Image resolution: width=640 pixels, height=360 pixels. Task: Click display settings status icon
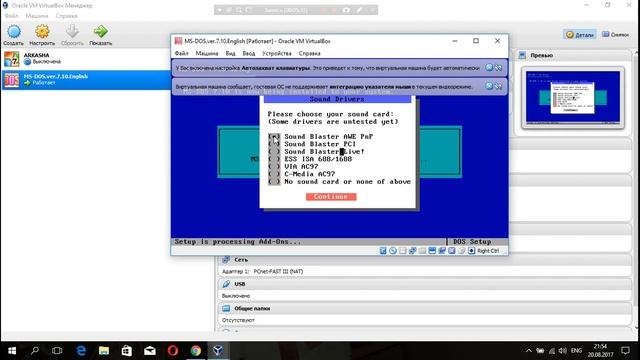[x=442, y=251]
